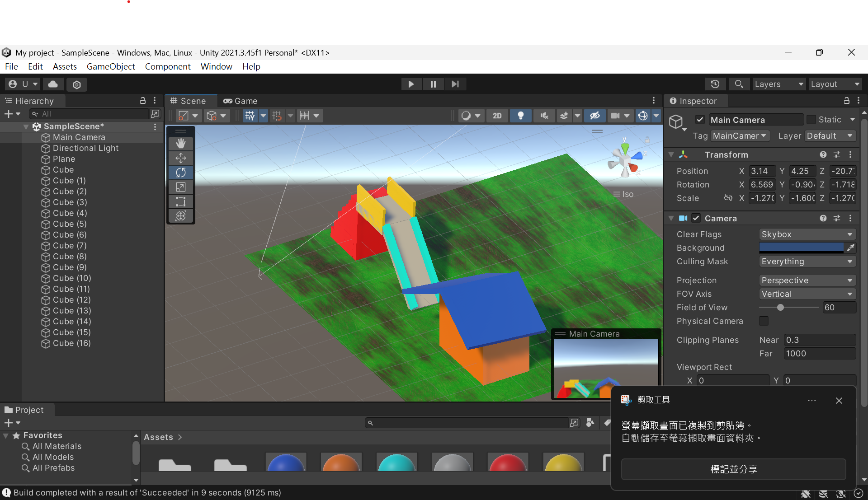Collapse the Transform component
The width and height of the screenshot is (868, 500).
[671, 155]
